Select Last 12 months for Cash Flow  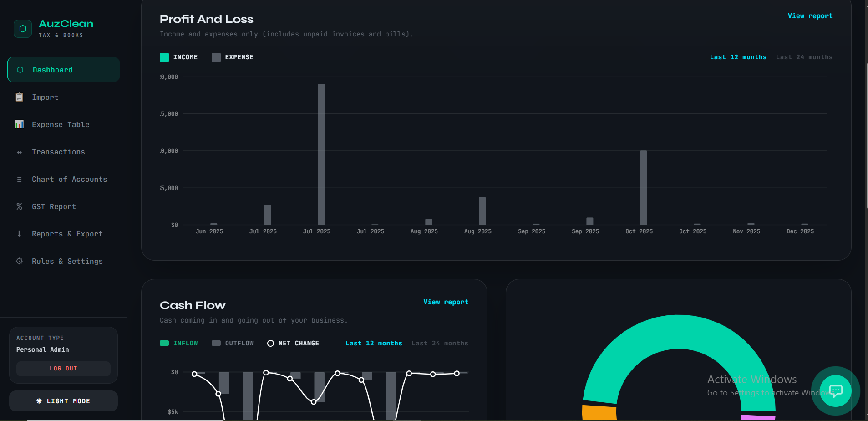pos(374,343)
